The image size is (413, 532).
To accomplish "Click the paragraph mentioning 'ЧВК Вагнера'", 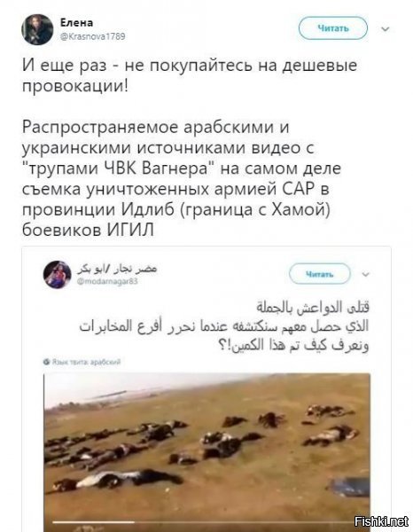I will pos(182,179).
